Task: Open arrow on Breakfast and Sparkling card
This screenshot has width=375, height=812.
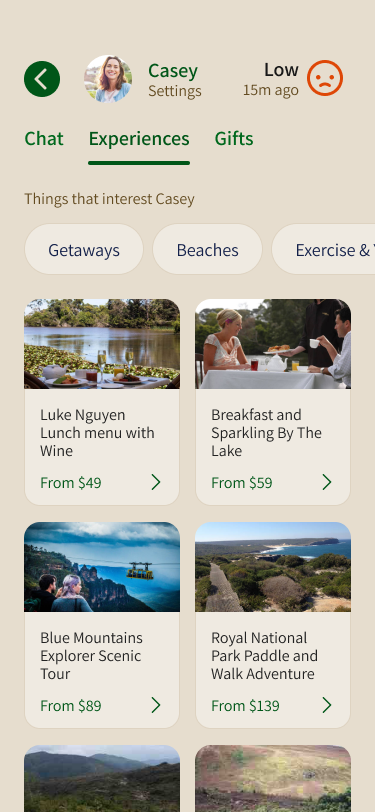Action: tap(327, 483)
